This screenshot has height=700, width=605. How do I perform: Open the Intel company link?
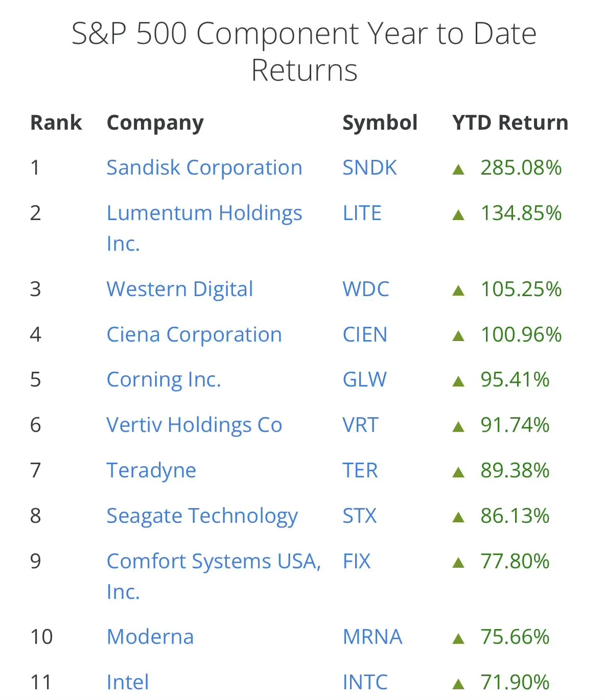coord(128,682)
